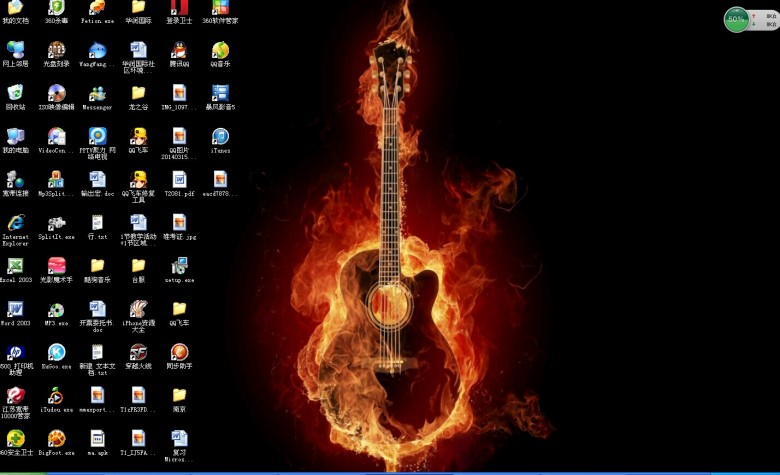Open the 360软件管家 shortcut
Screen dimensions: 780x475
tap(220, 7)
